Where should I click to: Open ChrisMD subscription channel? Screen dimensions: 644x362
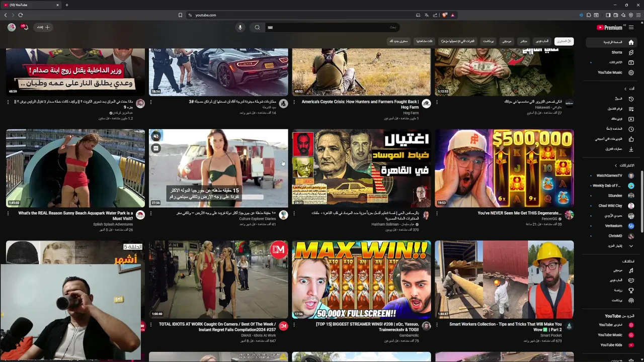click(x=612, y=236)
